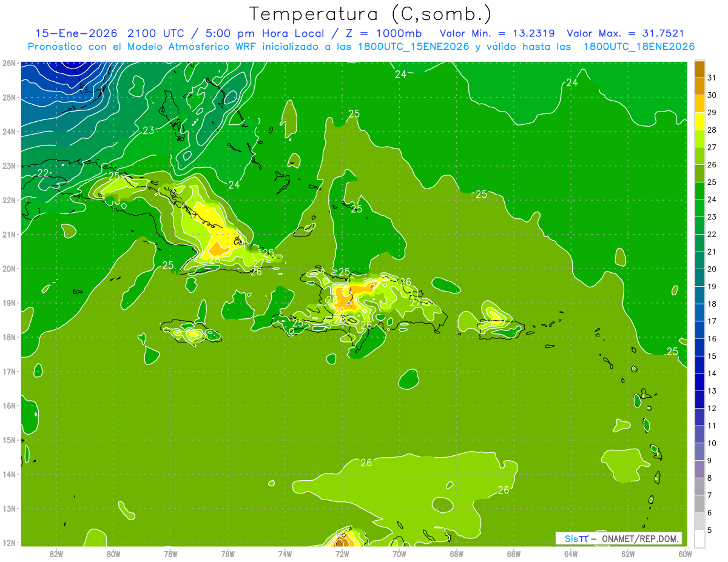Image resolution: width=728 pixels, height=562 pixels.
Task: Click 'Valor Max. = 31.7521' readout
Action: point(625,34)
